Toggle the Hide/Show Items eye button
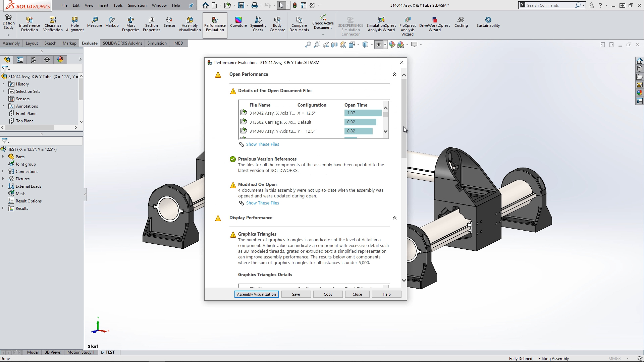This screenshot has height=362, width=644. pos(379,45)
